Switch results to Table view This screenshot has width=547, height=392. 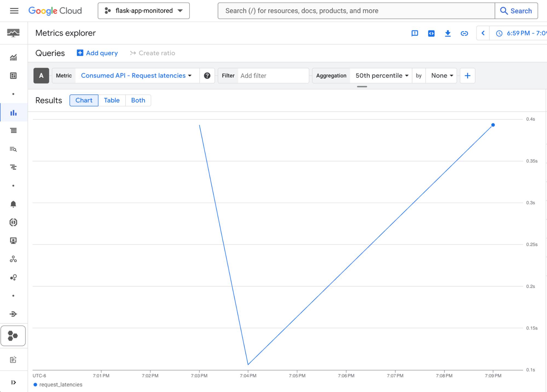point(111,100)
